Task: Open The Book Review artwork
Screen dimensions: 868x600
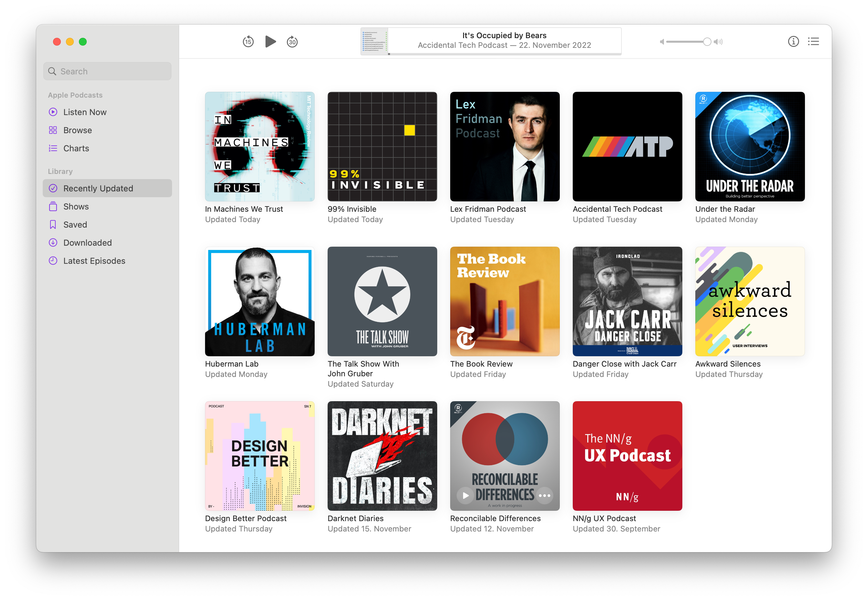Action: (505, 301)
